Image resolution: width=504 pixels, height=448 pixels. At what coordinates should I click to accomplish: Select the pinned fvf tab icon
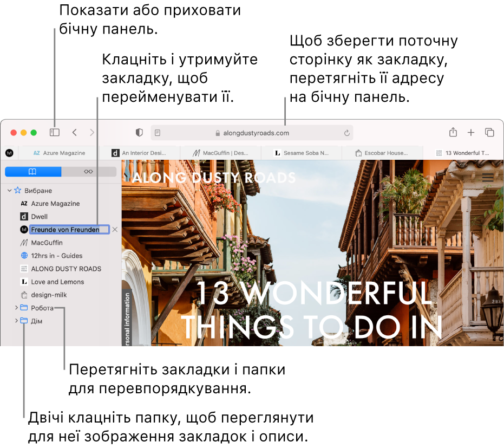tap(9, 153)
